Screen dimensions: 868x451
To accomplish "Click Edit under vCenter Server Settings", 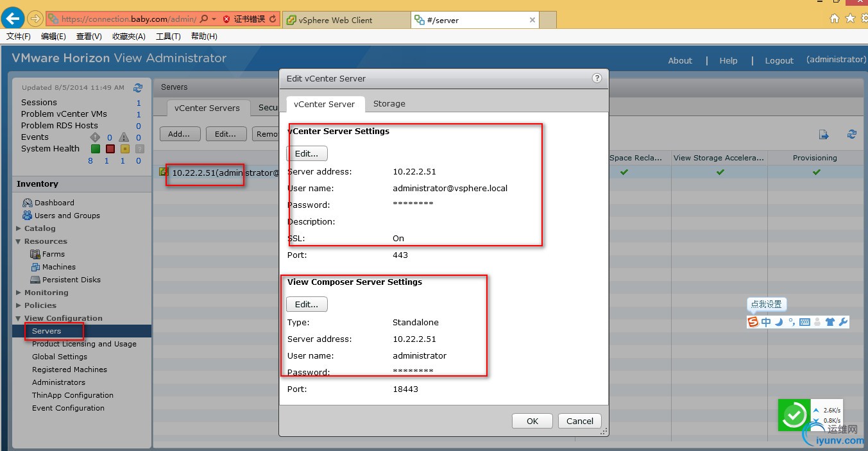I will tap(307, 153).
